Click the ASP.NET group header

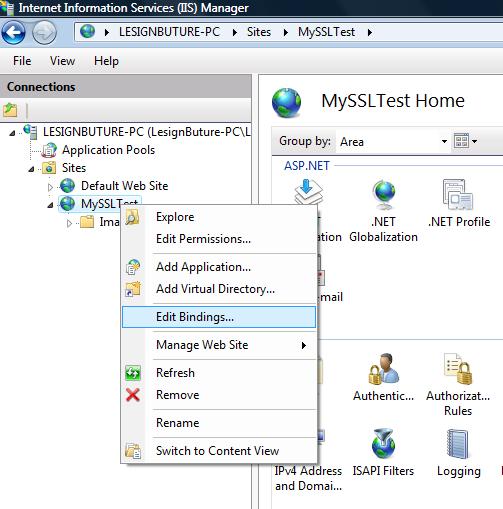tap(307, 166)
